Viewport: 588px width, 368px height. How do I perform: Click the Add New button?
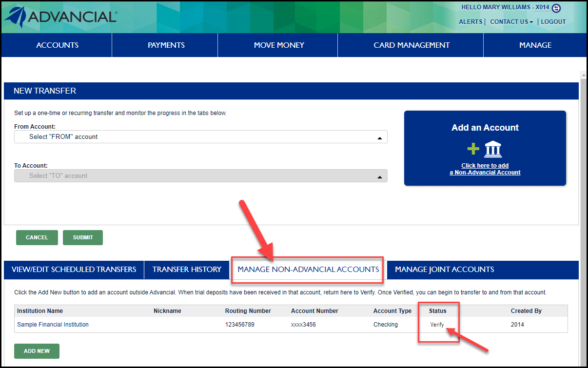pyautogui.click(x=37, y=351)
